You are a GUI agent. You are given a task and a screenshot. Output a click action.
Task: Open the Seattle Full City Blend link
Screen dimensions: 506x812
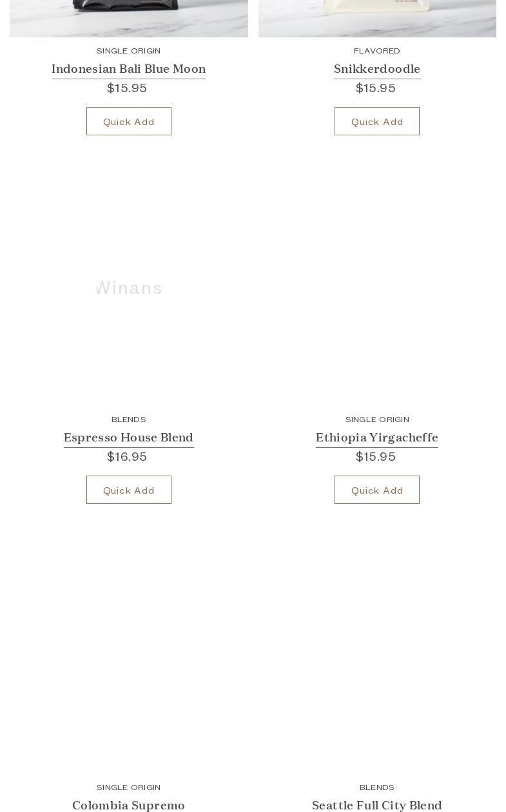[x=377, y=805]
